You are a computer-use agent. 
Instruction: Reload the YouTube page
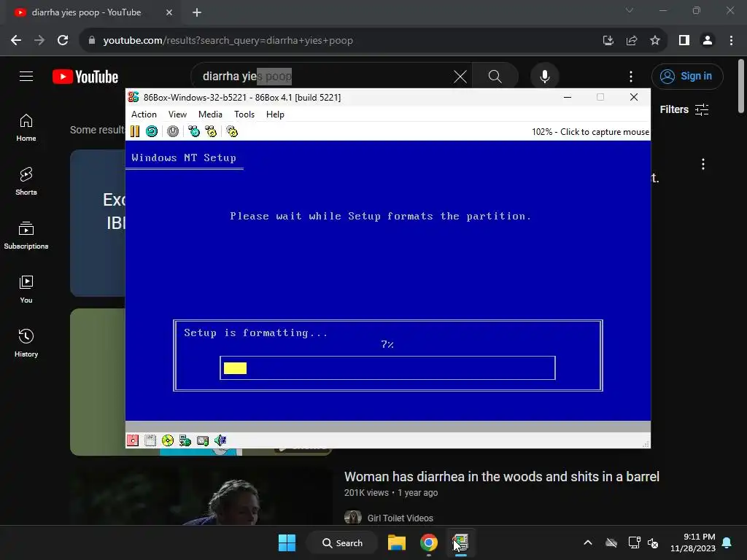(x=63, y=41)
